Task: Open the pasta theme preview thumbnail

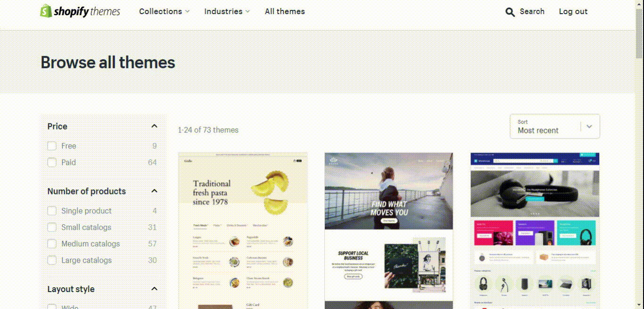Action: pyautogui.click(x=243, y=231)
